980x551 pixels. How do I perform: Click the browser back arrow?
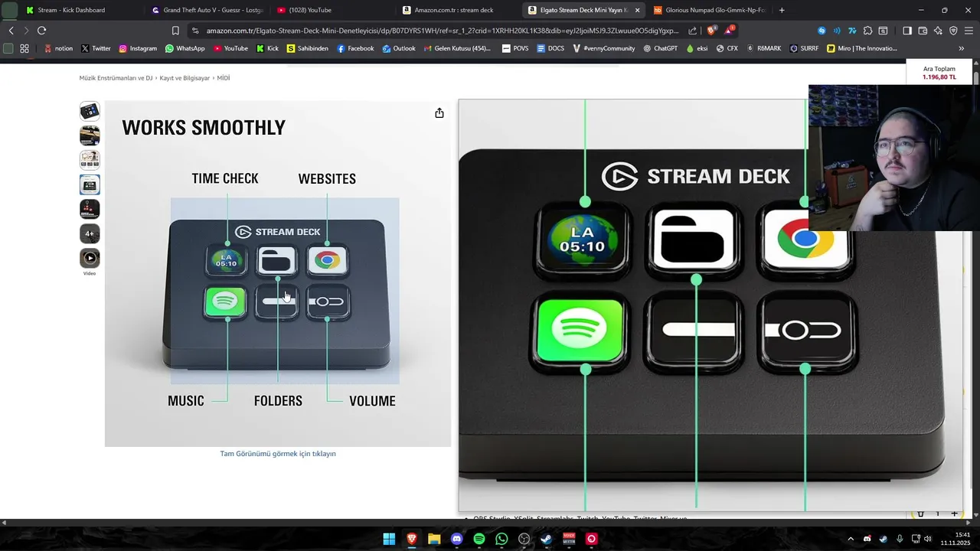11,31
